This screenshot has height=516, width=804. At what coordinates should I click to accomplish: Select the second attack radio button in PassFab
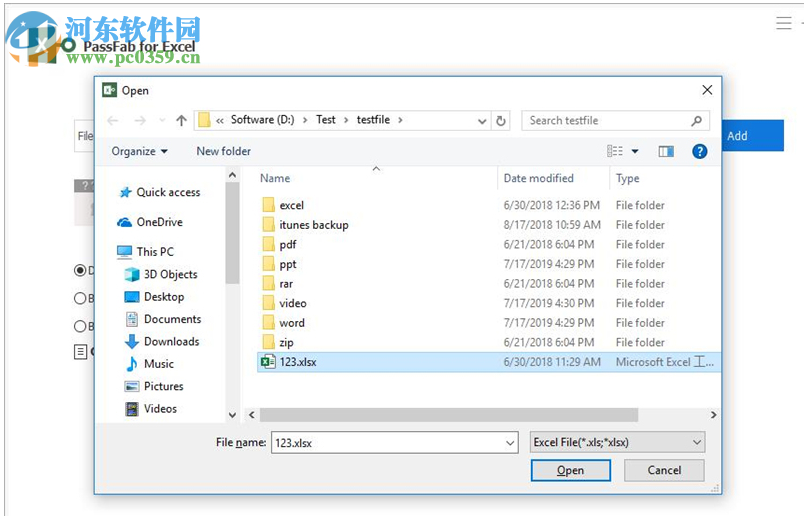tap(80, 298)
